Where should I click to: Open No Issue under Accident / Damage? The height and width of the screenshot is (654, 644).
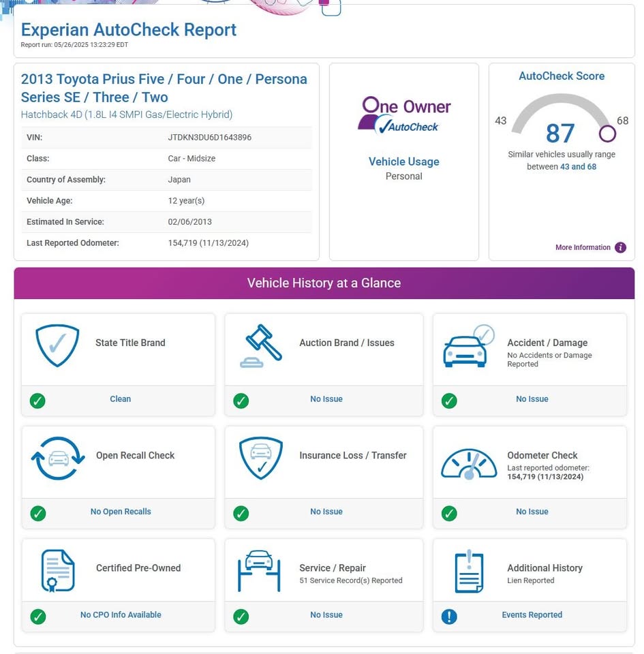click(x=532, y=399)
